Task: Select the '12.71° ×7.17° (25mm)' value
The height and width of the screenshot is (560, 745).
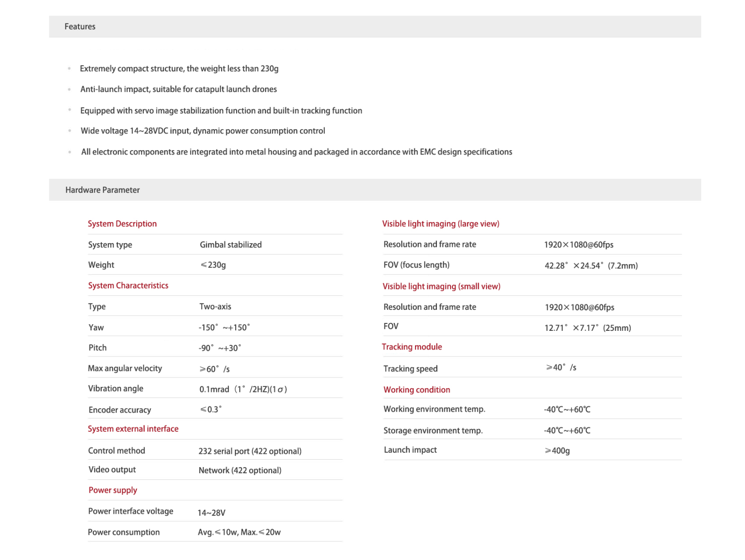Action: coord(588,328)
